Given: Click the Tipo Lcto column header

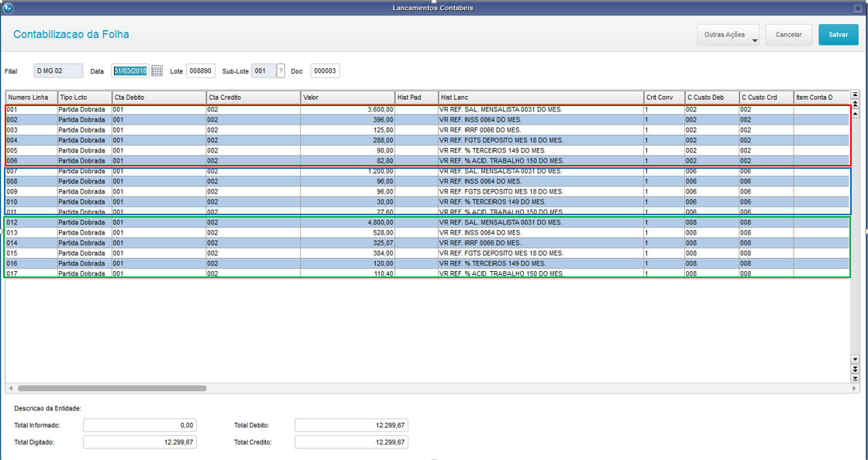Looking at the screenshot, I should (x=84, y=98).
